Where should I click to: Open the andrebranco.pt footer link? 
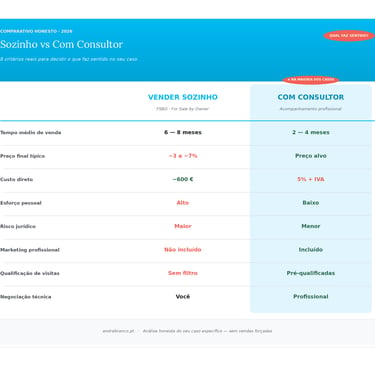coord(118,331)
